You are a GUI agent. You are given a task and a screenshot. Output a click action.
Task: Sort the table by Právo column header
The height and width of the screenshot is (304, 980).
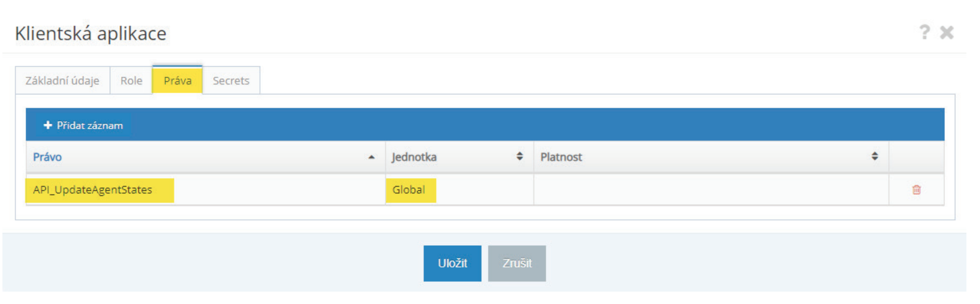[47, 157]
